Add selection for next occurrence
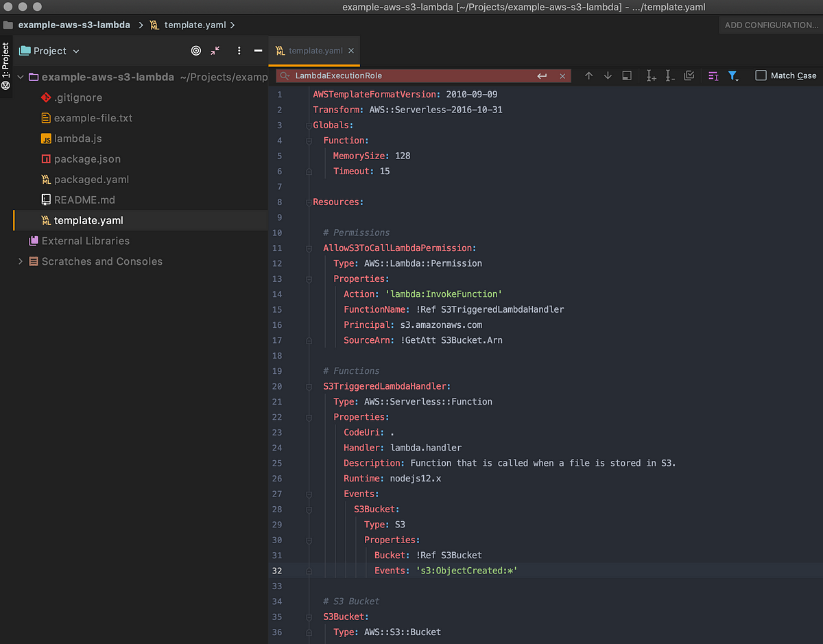The height and width of the screenshot is (644, 823). pyautogui.click(x=651, y=76)
